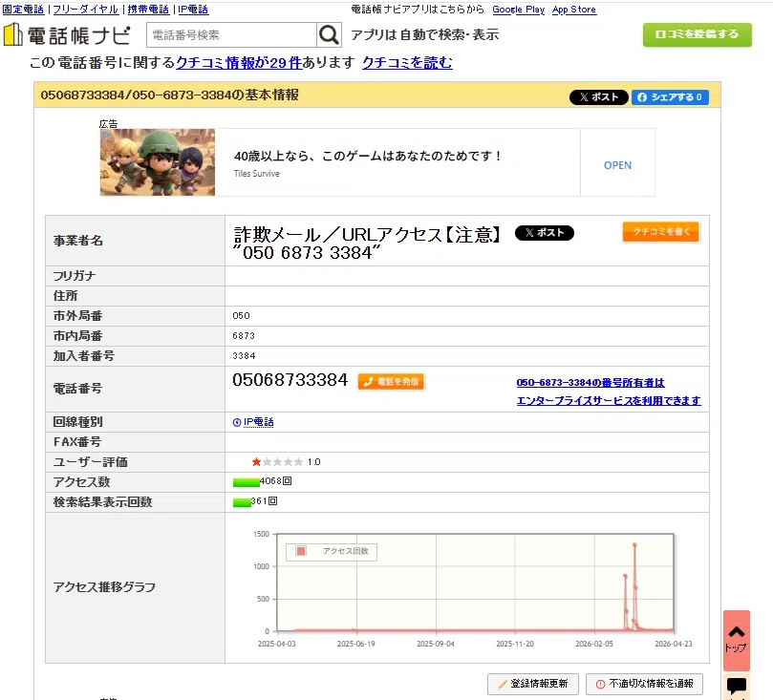Image resolution: width=773 pixels, height=700 pixels.
Task: Click the 050-6873-3384の番号所有者は link
Action: click(590, 383)
